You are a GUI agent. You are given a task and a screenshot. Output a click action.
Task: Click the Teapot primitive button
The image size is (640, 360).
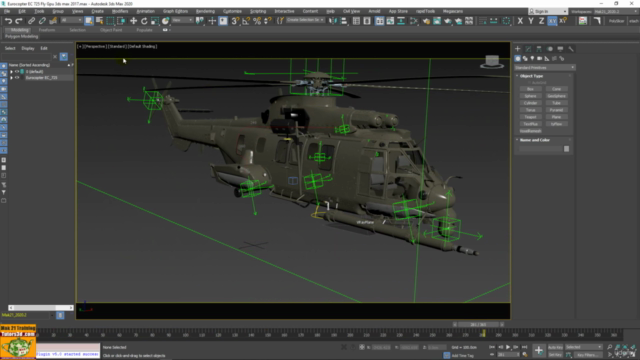coord(530,117)
